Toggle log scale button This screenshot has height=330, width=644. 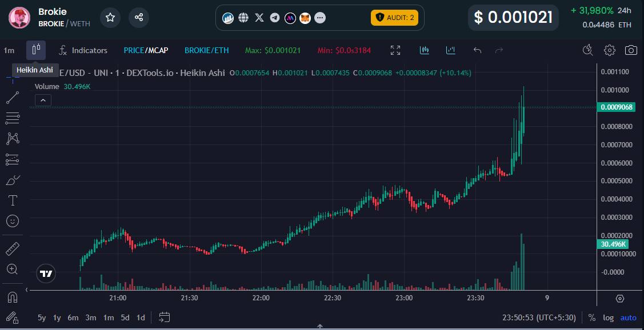tap(608, 317)
